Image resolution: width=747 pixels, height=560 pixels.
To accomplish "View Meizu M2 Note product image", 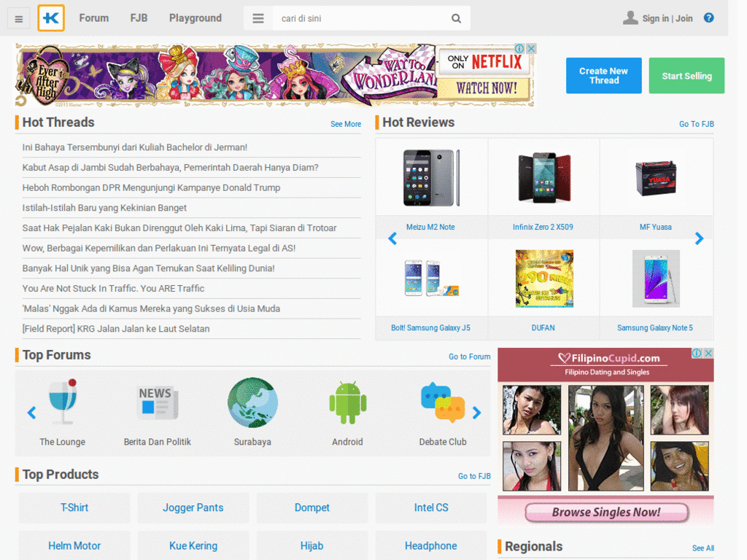I will (x=431, y=178).
